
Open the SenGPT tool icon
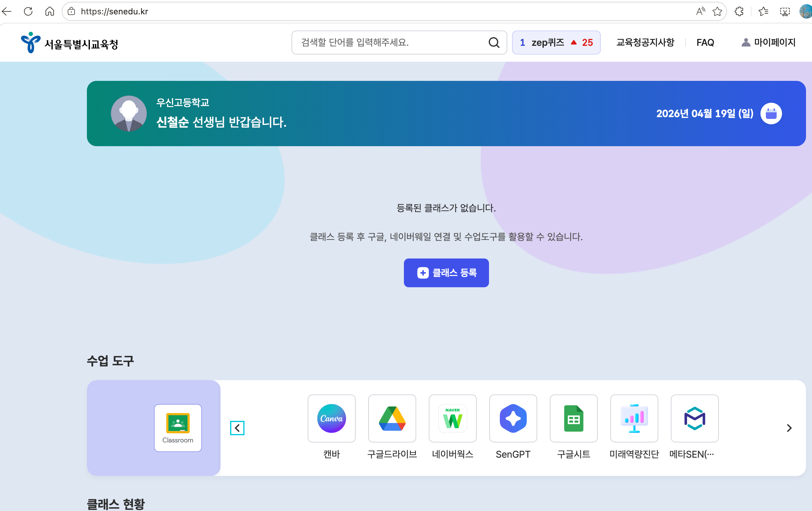tap(513, 418)
